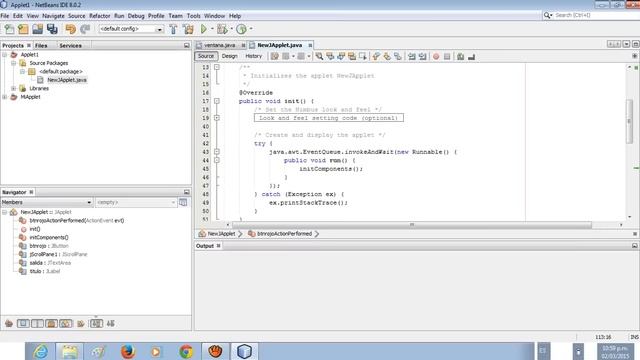This screenshot has width=640, height=360.
Task: Click the search magnifier icon near Search field
Action: point(547,15)
